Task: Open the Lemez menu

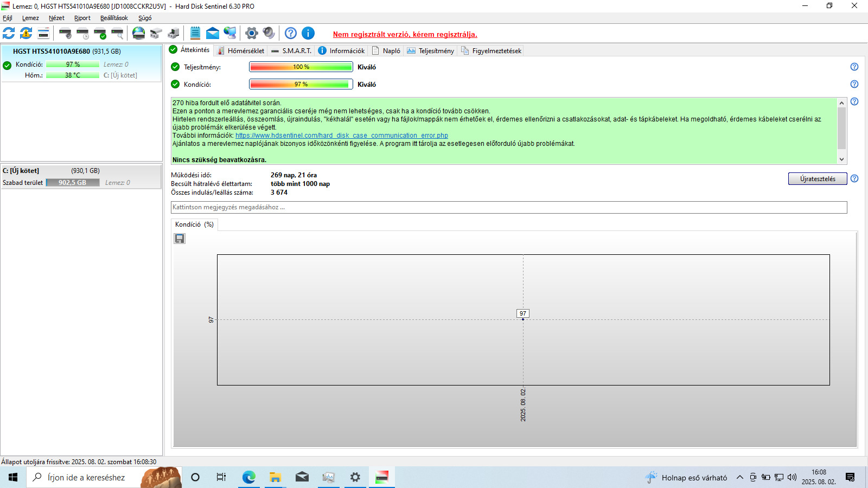Action: coord(30,18)
